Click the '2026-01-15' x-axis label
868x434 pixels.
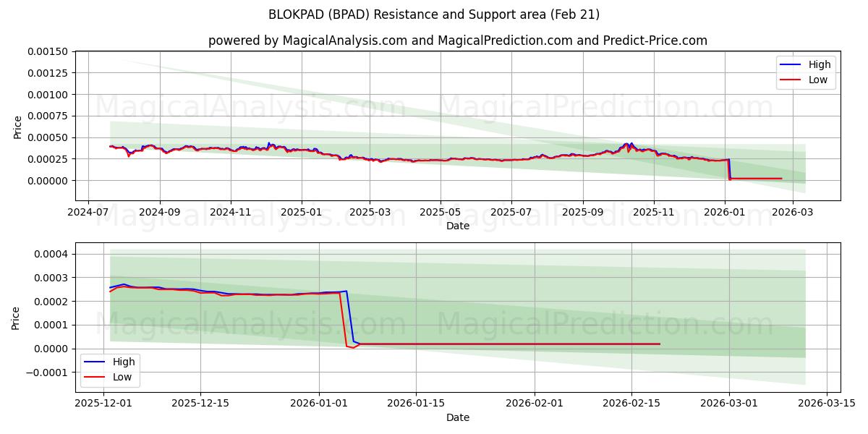(x=416, y=404)
